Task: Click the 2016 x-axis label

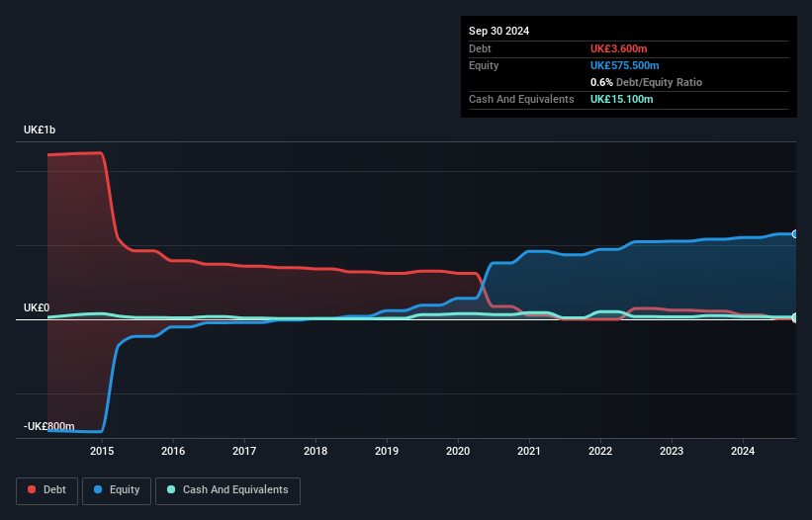Action: [x=173, y=451]
